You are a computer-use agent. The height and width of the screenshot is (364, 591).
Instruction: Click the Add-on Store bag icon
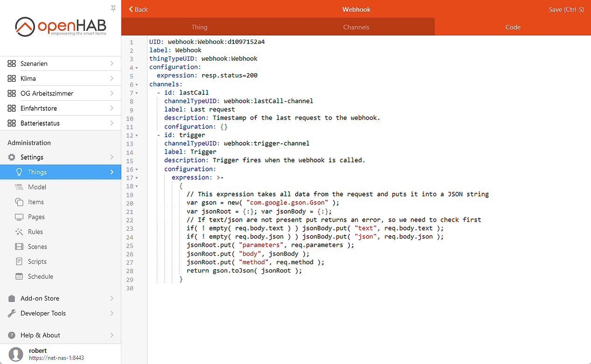pos(12,298)
